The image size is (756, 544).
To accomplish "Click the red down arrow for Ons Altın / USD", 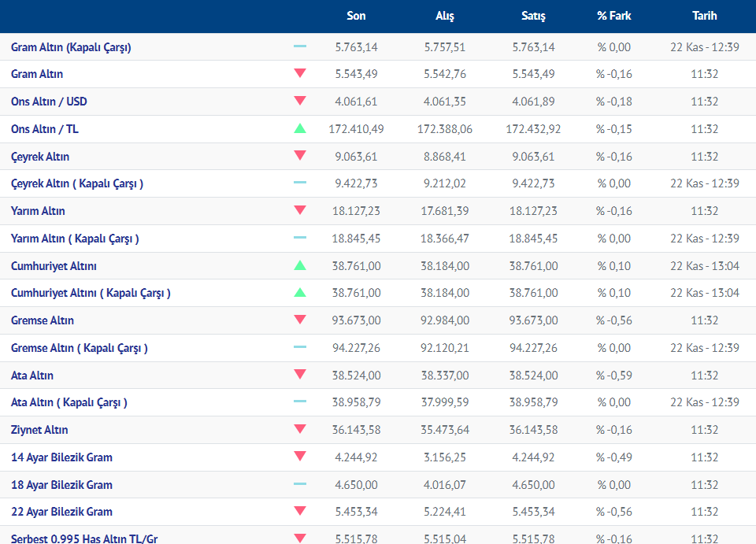I will point(300,101).
